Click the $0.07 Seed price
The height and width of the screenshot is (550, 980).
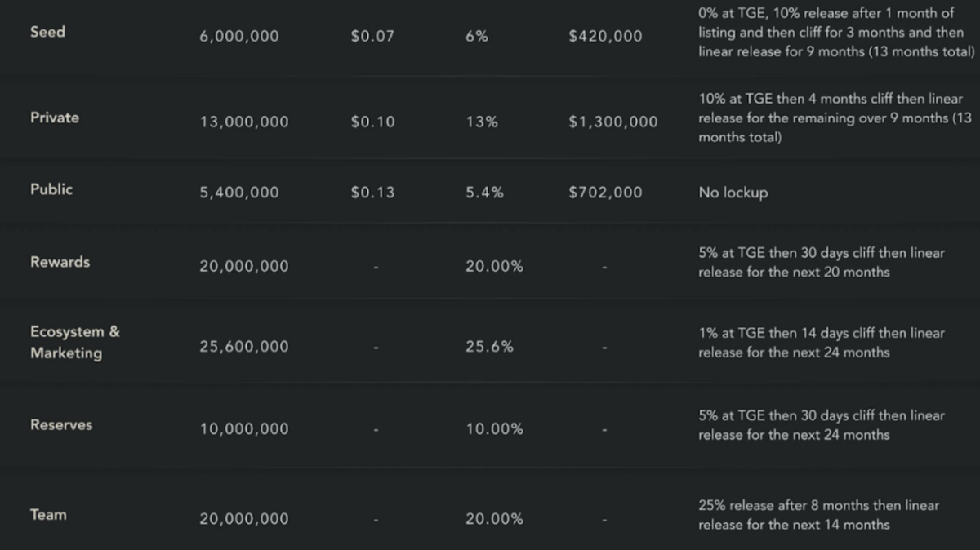coord(372,37)
